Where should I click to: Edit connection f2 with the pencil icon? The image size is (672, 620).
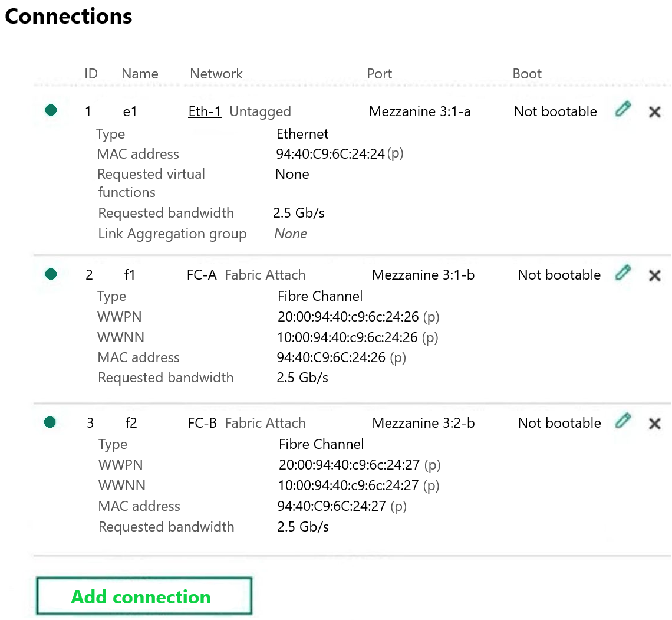coord(622,421)
